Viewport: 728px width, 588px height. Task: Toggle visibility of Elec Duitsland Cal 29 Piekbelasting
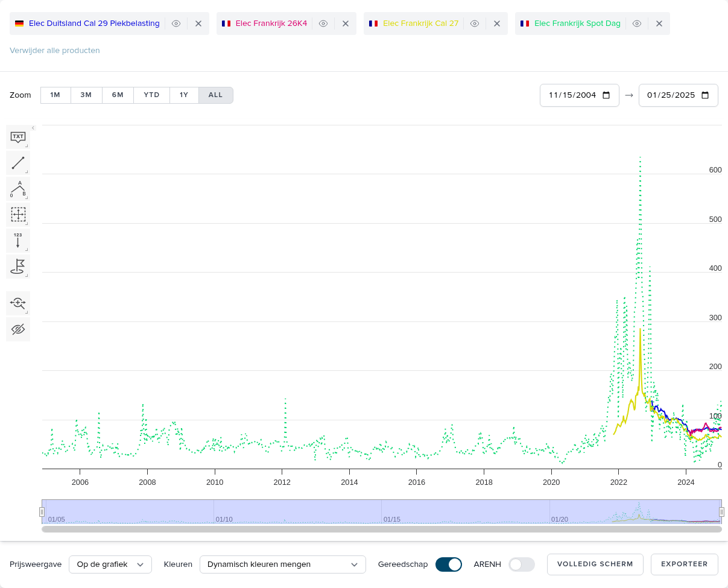pos(176,24)
